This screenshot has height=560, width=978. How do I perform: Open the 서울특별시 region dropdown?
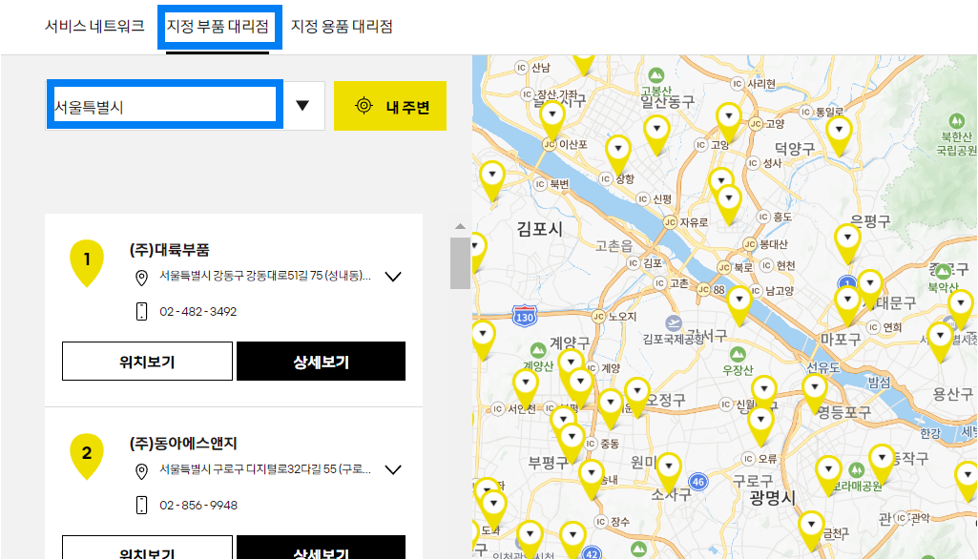coord(185,106)
